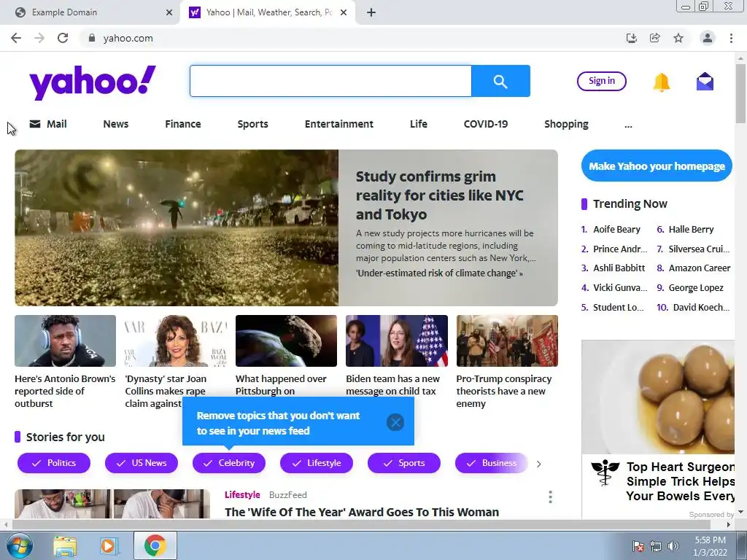This screenshot has width=747, height=560.
Task: Click the Sign in button
Action: point(602,81)
